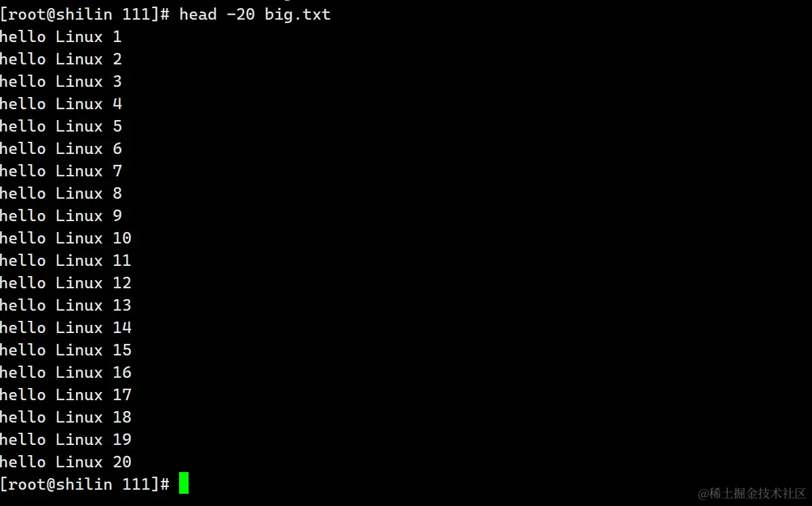Click the 'hello Linux 7' output line
The image size is (812, 506).
click(x=60, y=171)
